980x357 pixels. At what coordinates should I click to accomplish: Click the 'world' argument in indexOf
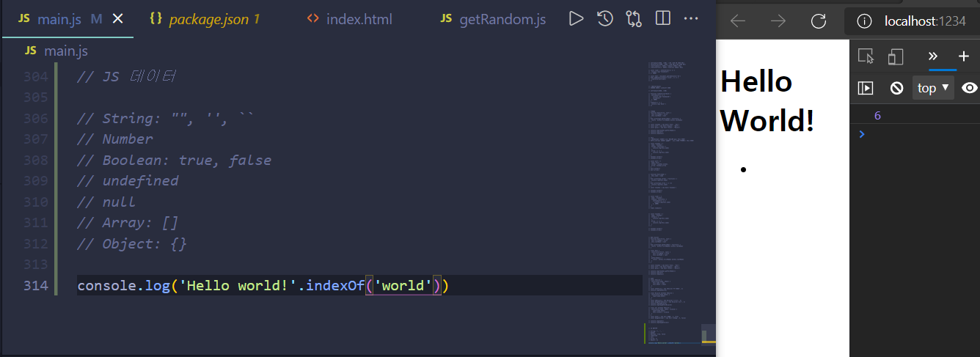click(x=403, y=285)
